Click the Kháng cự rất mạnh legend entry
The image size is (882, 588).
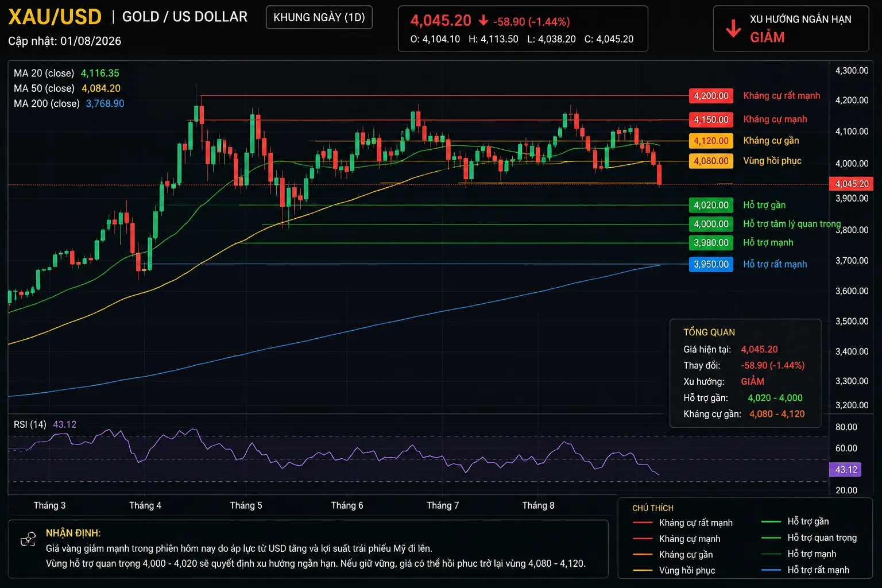(682, 523)
